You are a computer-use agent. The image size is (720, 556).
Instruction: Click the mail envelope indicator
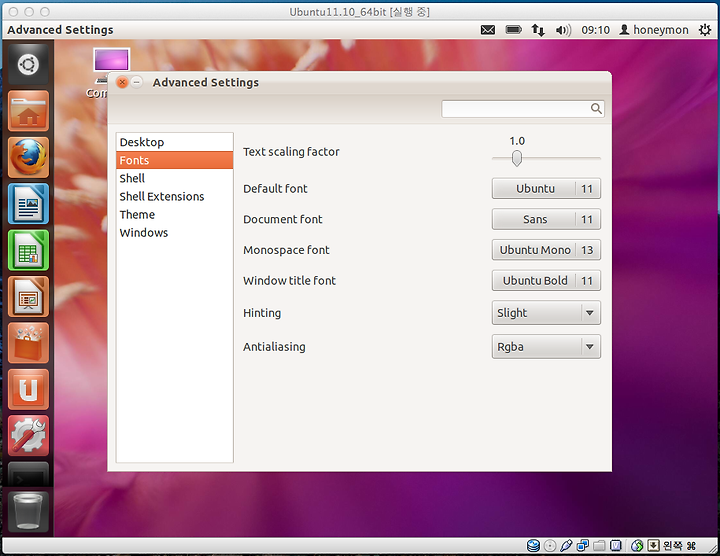pos(488,30)
